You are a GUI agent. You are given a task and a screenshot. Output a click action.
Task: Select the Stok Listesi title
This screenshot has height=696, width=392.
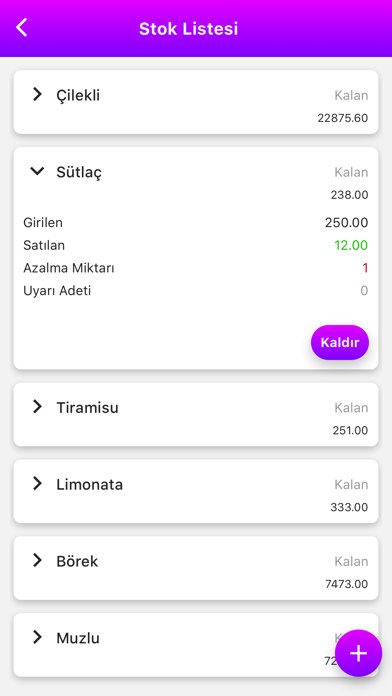pyautogui.click(x=189, y=28)
